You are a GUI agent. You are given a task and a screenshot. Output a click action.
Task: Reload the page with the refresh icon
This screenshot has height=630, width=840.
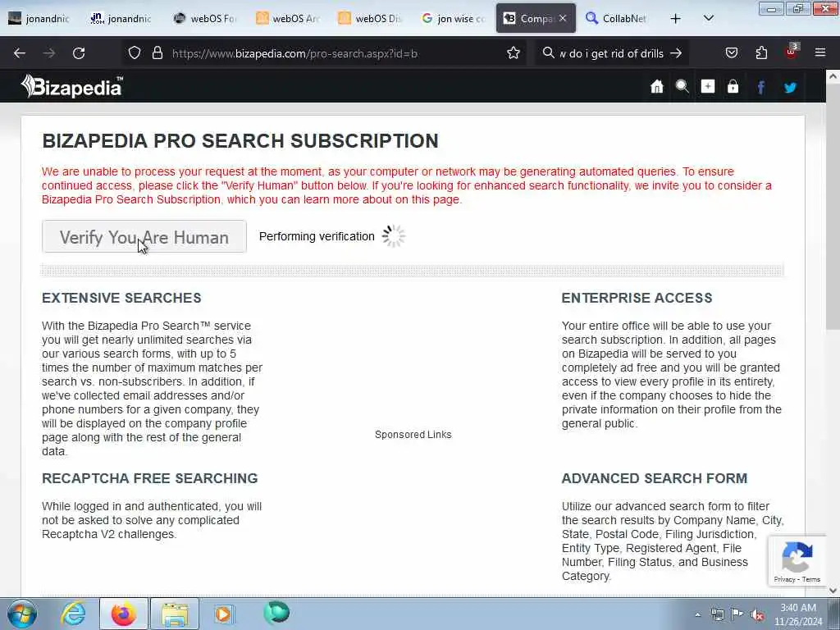79,53
